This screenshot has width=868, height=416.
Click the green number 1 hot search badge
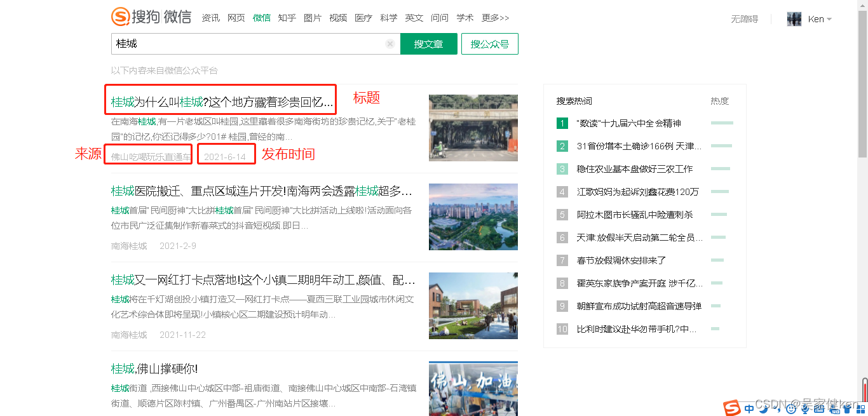562,123
